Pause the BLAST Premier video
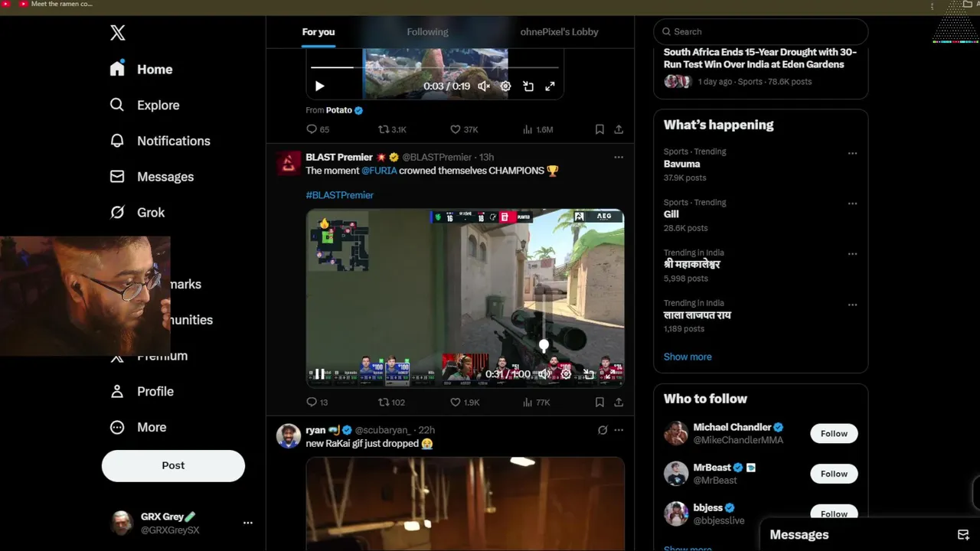Viewport: 980px width, 551px height. point(319,374)
